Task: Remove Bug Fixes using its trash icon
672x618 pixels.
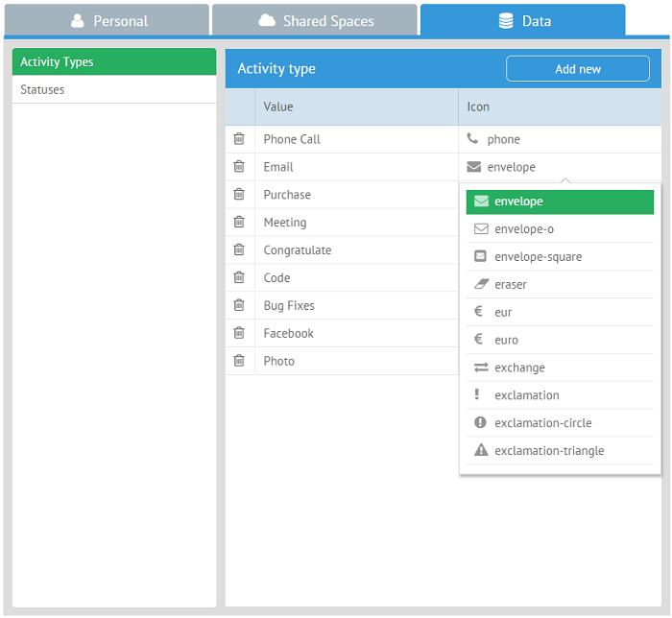Action: [x=239, y=306]
